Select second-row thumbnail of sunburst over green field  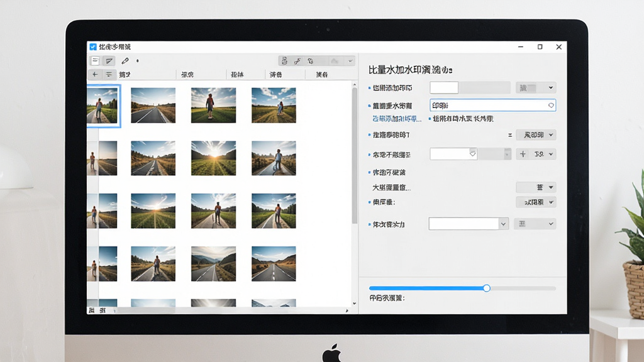tap(214, 158)
